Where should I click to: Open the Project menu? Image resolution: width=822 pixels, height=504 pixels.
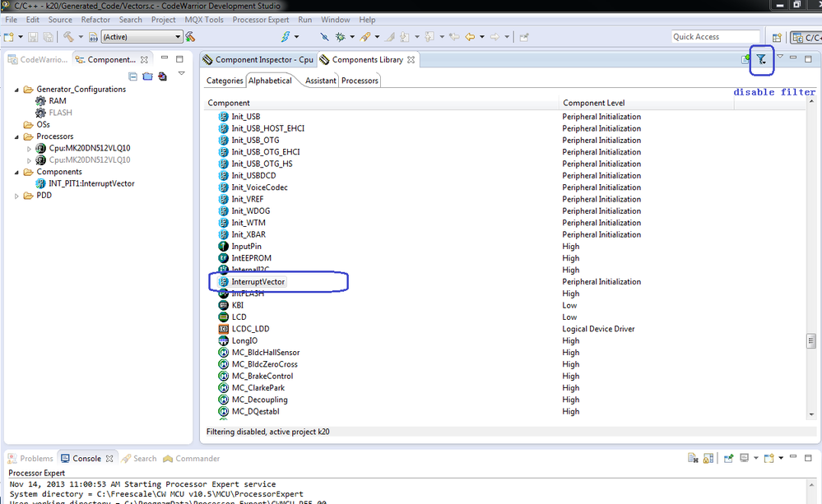coord(163,20)
